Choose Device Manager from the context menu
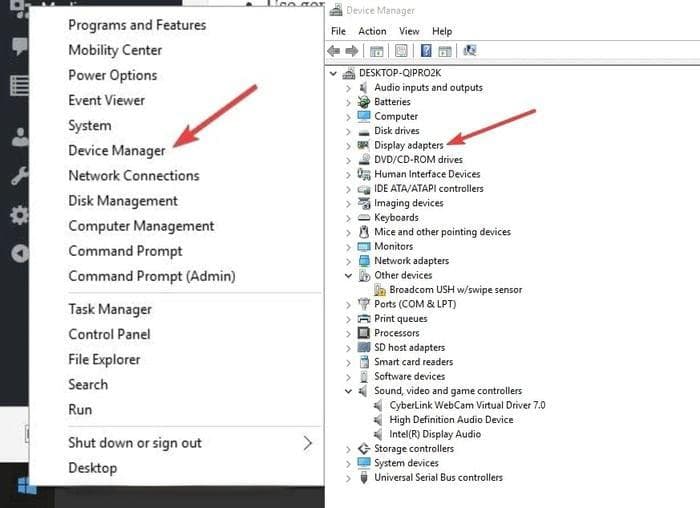The image size is (700, 508). (117, 151)
